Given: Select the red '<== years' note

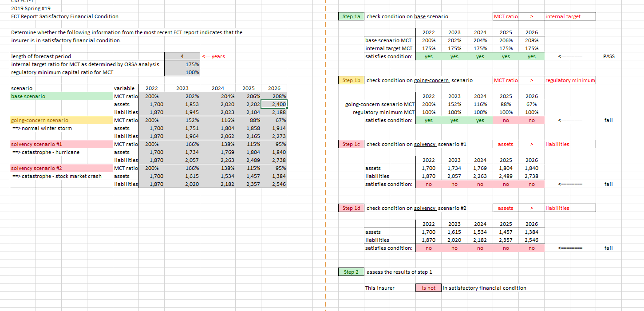Looking at the screenshot, I should [x=213, y=56].
